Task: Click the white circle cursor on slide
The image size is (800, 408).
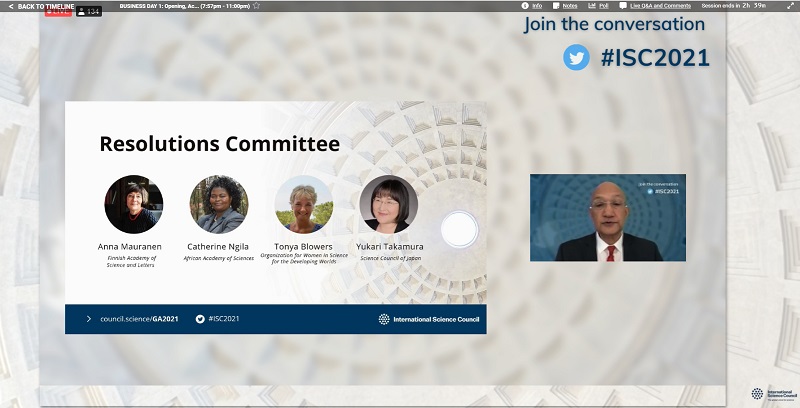Action: (x=460, y=230)
